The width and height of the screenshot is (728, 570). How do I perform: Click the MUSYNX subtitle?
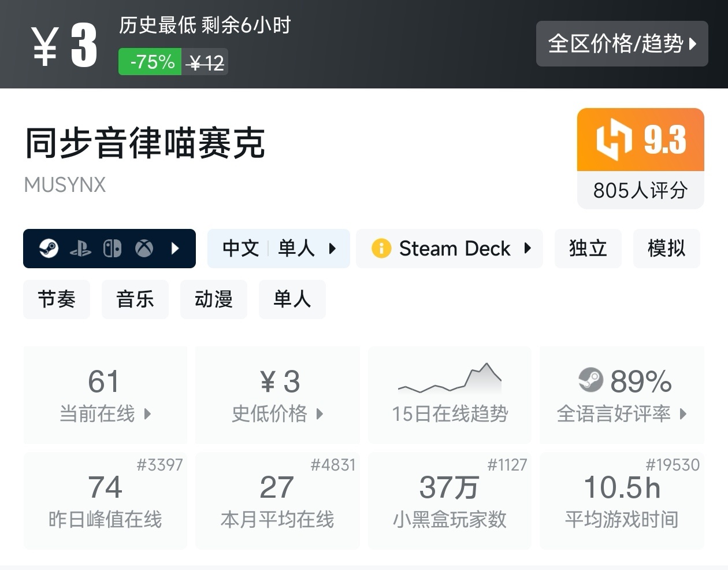[x=65, y=185]
